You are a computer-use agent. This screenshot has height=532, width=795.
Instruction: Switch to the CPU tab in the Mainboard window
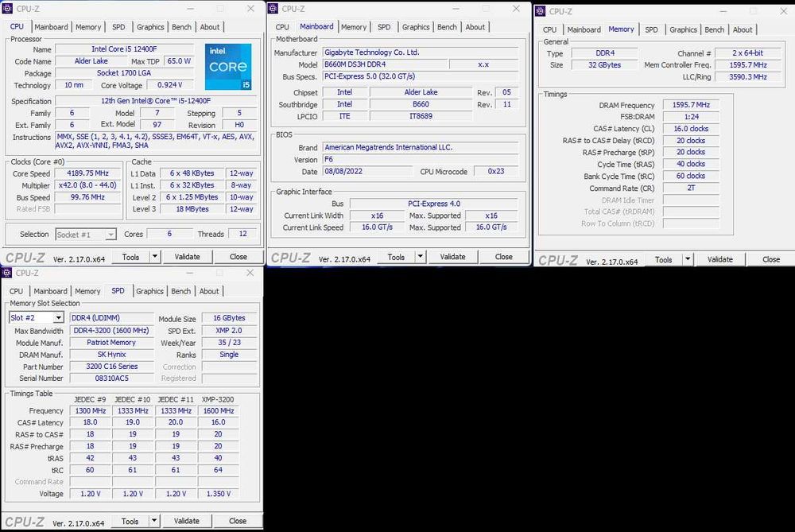(282, 27)
